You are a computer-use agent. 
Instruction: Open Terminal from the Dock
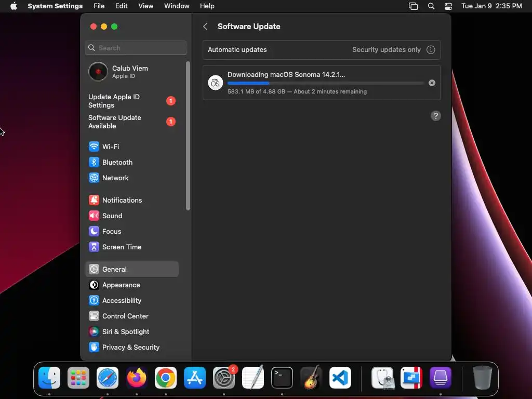tap(282, 378)
